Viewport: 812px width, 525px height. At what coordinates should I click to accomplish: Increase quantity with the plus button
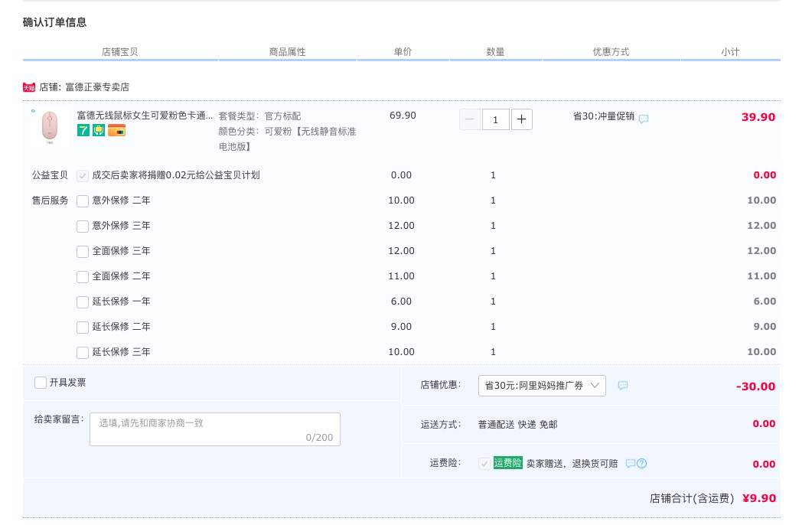click(521, 119)
